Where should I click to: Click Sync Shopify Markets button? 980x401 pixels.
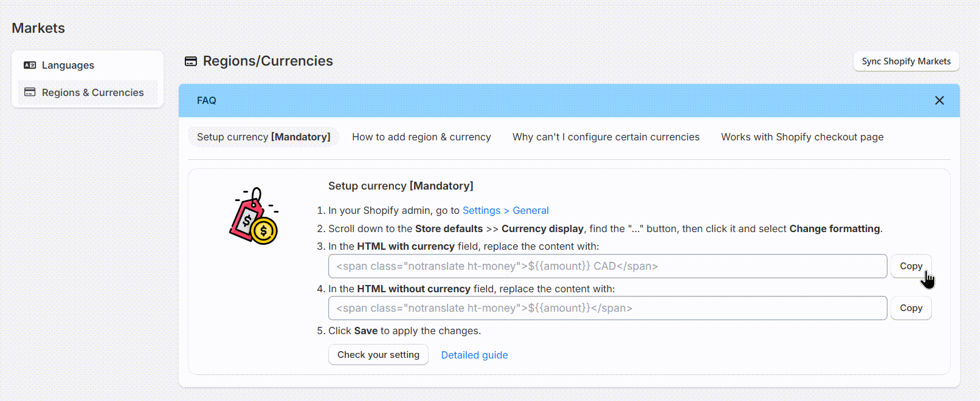(x=906, y=61)
